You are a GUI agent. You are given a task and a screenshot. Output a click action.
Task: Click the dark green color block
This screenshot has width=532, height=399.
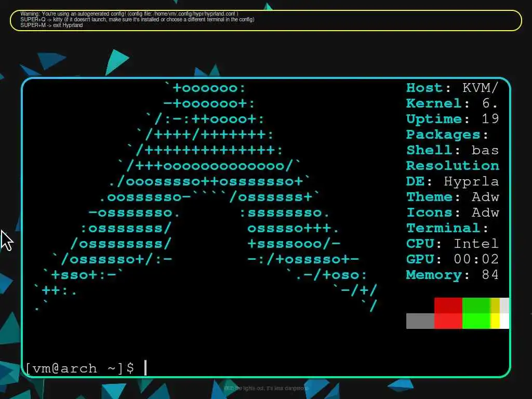(476, 305)
